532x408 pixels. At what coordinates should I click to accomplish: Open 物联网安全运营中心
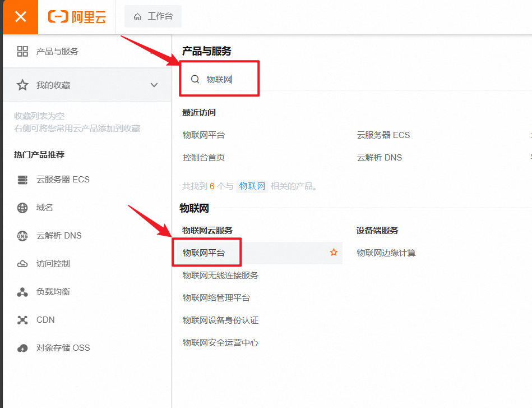[x=220, y=343]
